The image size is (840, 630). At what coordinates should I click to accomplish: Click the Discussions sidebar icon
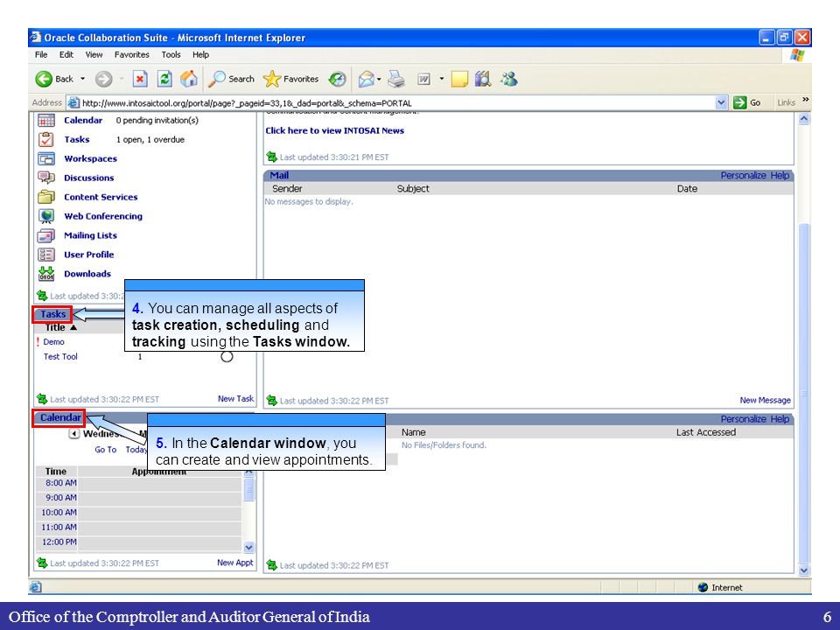[x=46, y=178]
